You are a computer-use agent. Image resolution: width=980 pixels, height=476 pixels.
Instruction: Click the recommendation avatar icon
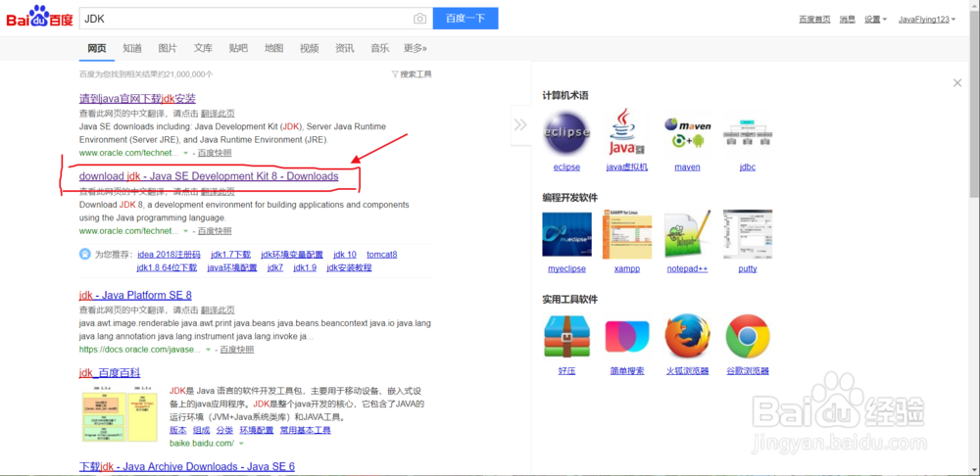coord(85,255)
